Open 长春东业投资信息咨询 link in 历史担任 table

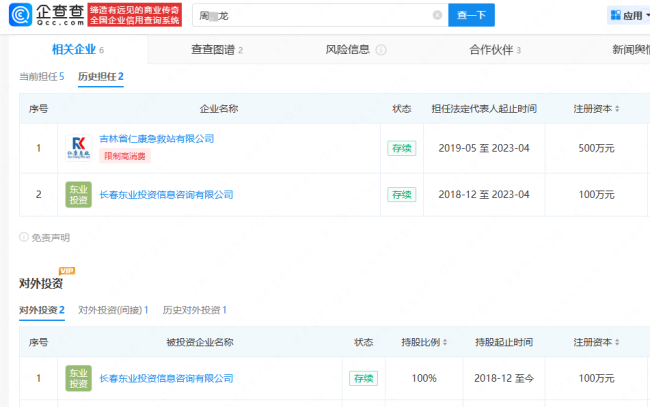tap(166, 194)
